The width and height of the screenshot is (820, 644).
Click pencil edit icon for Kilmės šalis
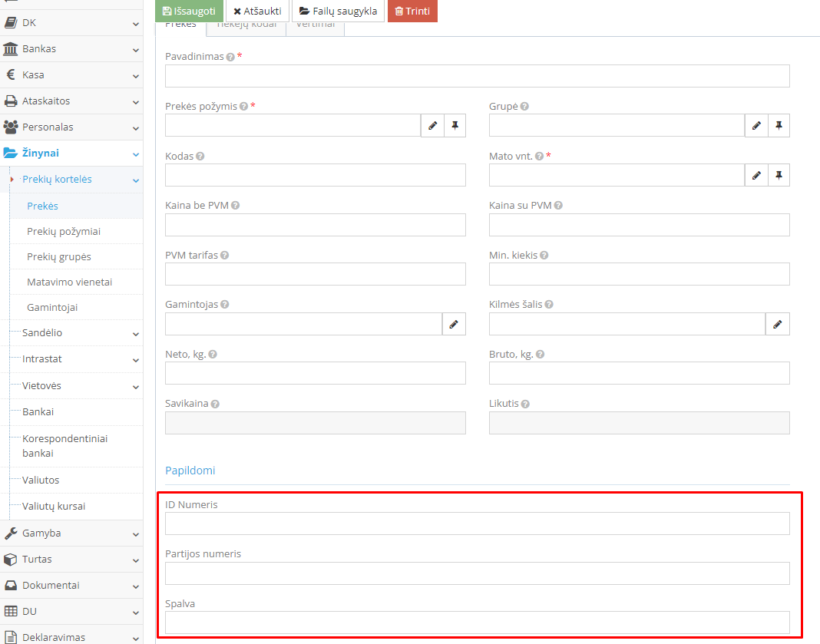pos(777,324)
